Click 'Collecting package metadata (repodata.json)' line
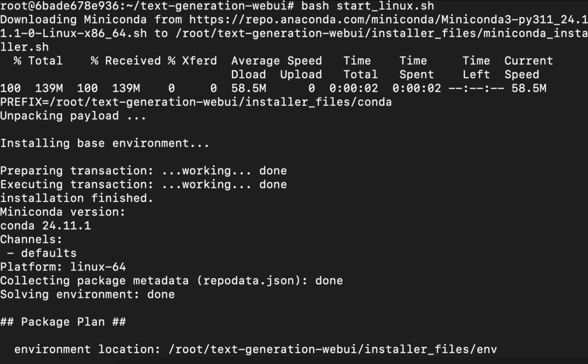This screenshot has height=364, width=588. pyautogui.click(x=171, y=281)
